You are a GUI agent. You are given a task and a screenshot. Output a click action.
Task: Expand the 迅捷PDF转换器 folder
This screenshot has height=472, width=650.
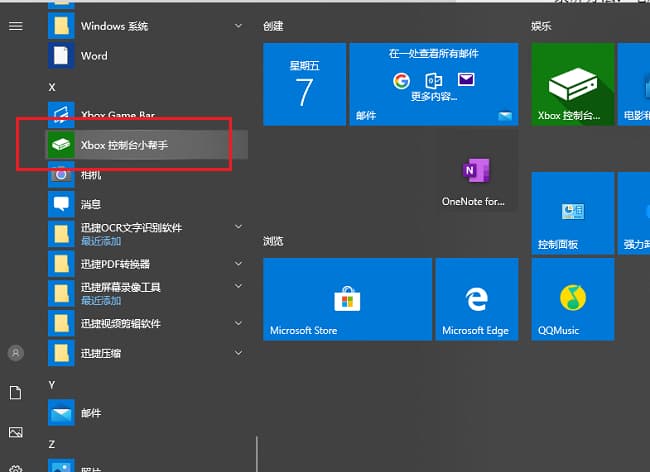coord(238,264)
